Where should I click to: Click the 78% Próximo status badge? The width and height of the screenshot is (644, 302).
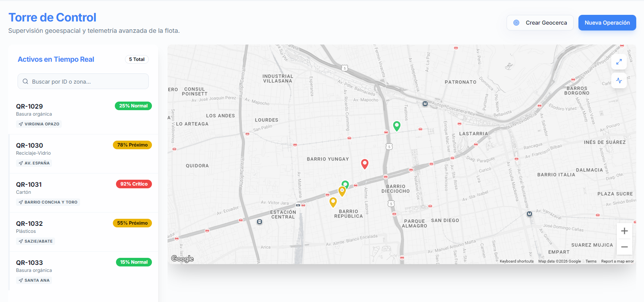coord(132,145)
